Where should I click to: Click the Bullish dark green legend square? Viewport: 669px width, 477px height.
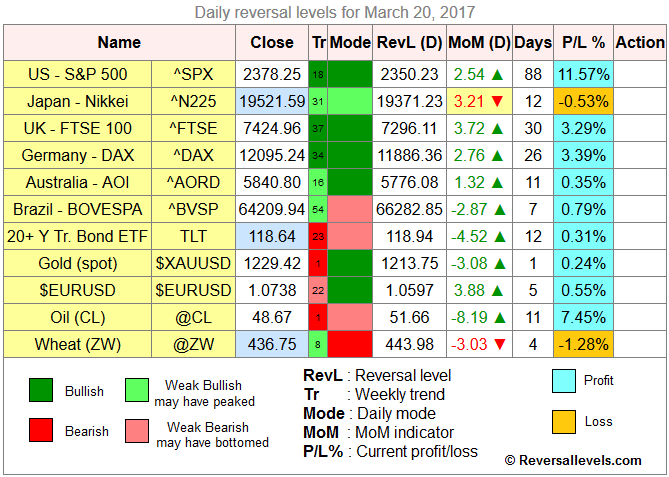pyautogui.click(x=41, y=391)
